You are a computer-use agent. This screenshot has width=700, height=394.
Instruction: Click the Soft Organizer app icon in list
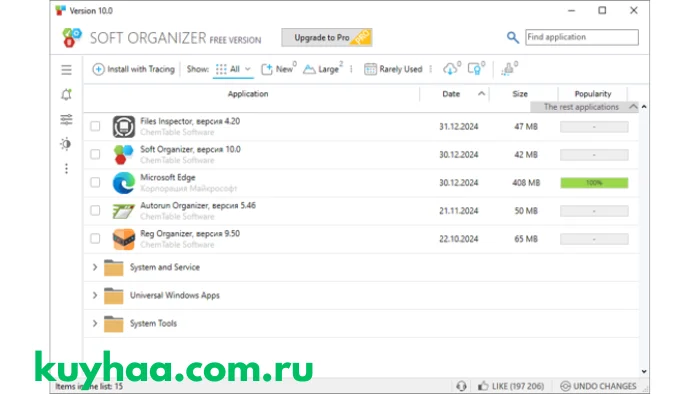(x=123, y=154)
